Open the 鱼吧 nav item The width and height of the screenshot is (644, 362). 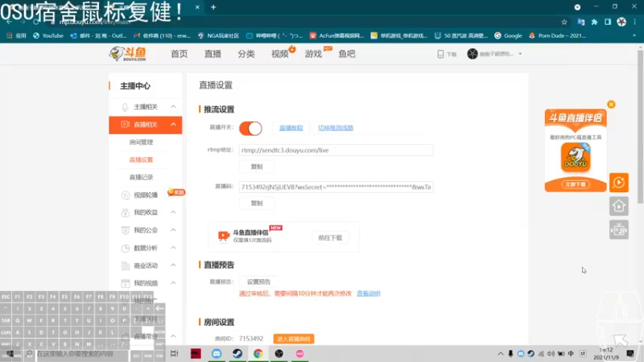[347, 54]
